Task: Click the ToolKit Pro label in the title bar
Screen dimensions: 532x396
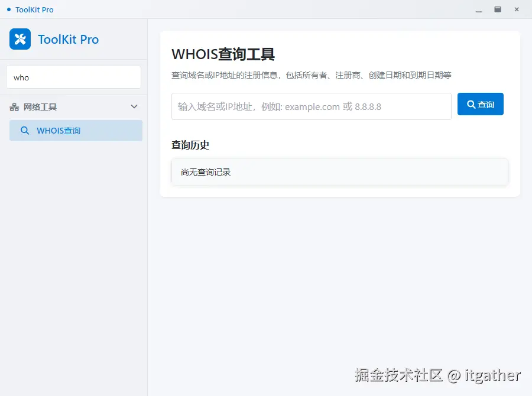Action: (x=34, y=9)
